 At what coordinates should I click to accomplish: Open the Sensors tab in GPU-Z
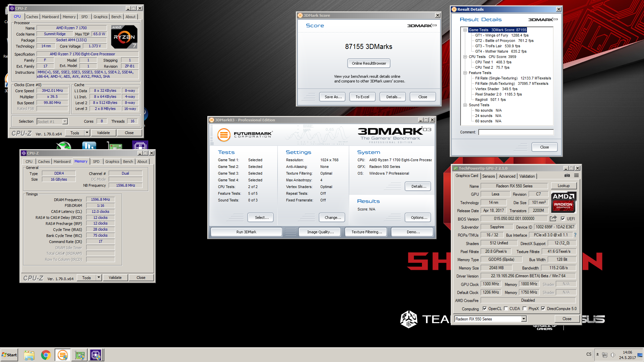(488, 176)
